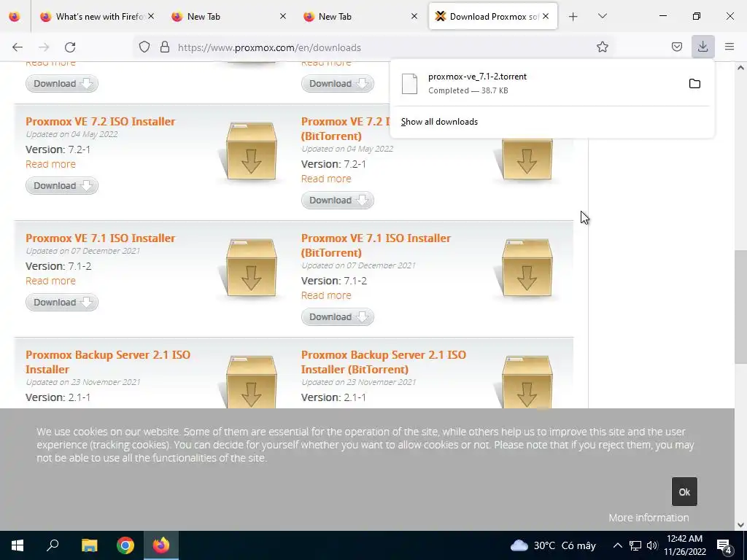Open the network status tray icon

click(x=635, y=545)
